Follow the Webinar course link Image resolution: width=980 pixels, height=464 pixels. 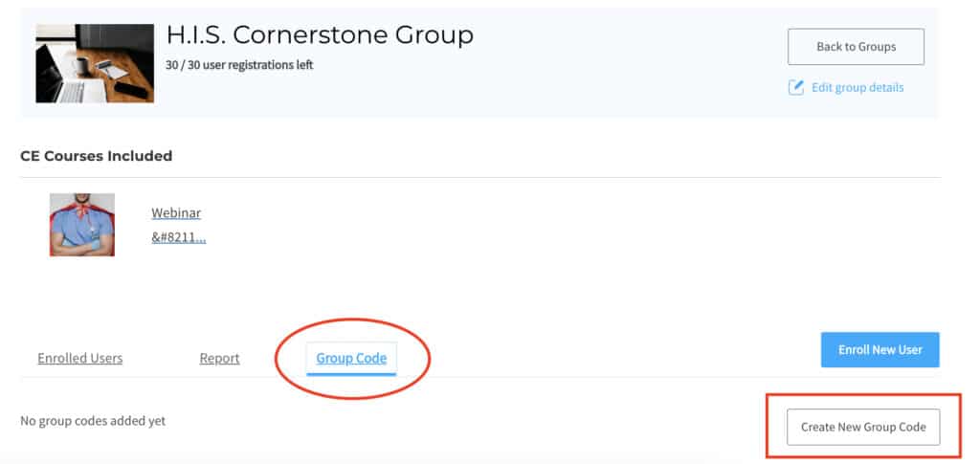pyautogui.click(x=176, y=213)
